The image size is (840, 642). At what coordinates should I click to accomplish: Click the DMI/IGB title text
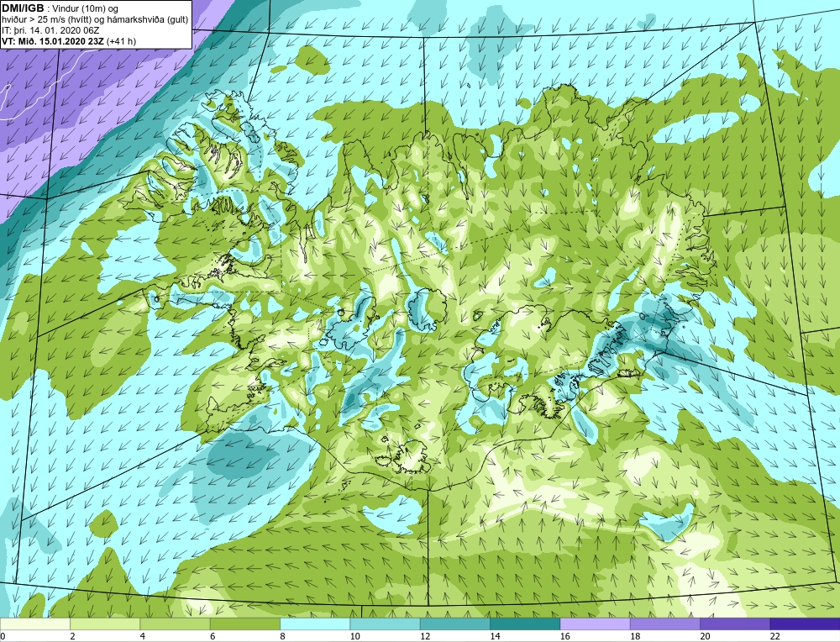tap(24, 8)
